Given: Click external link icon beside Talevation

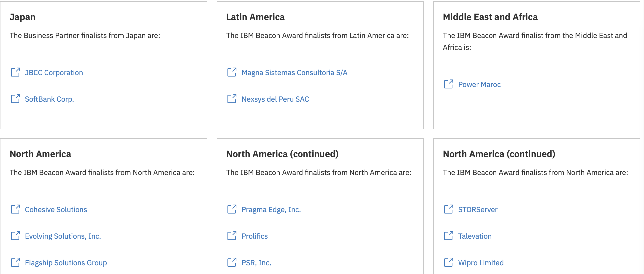Looking at the screenshot, I should click(x=448, y=236).
